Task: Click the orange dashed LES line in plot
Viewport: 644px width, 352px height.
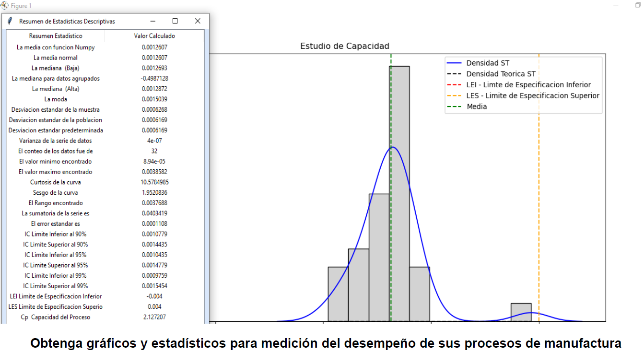Action: tap(539, 192)
